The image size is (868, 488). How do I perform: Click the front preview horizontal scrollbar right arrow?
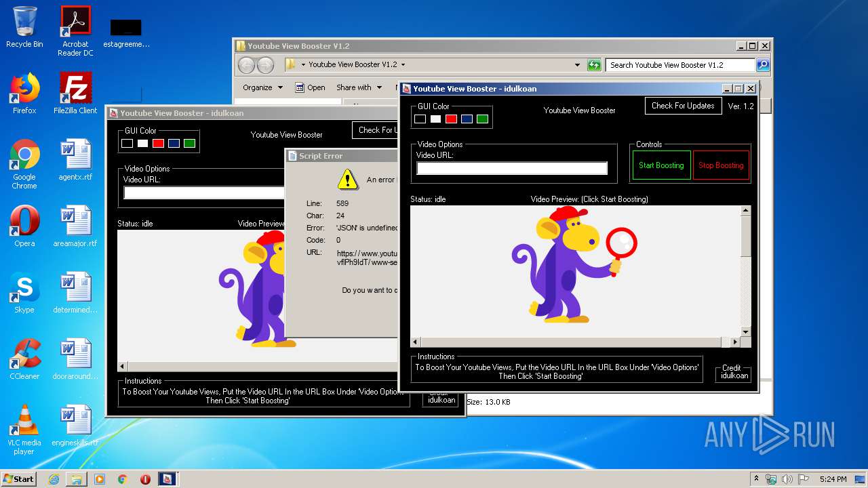click(x=734, y=342)
